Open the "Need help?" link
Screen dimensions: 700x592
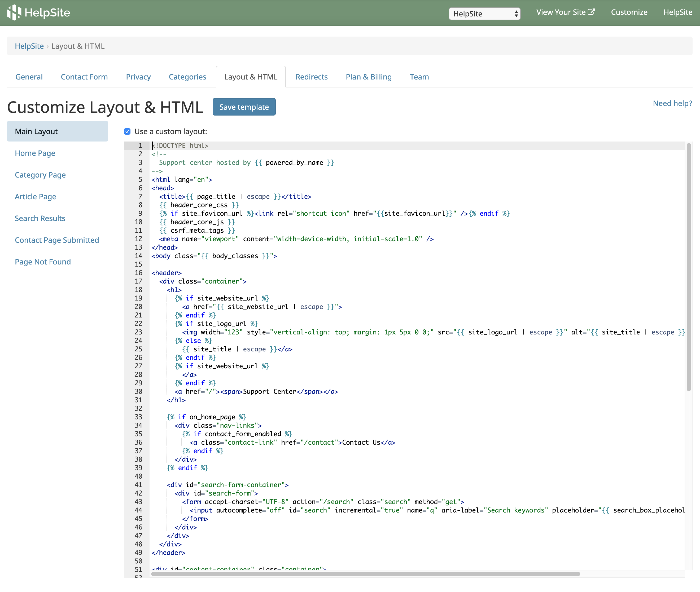pyautogui.click(x=672, y=103)
